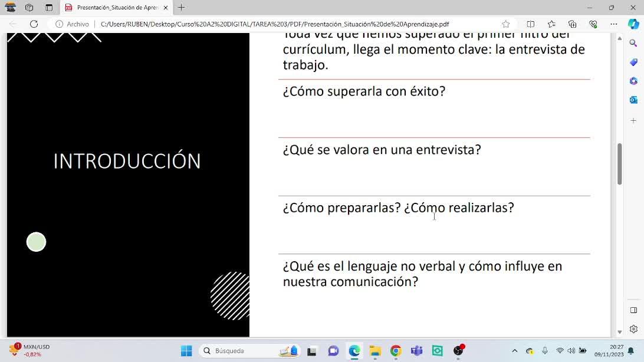Click the address bar file path
Image resolution: width=644 pixels, height=362 pixels.
(275, 24)
